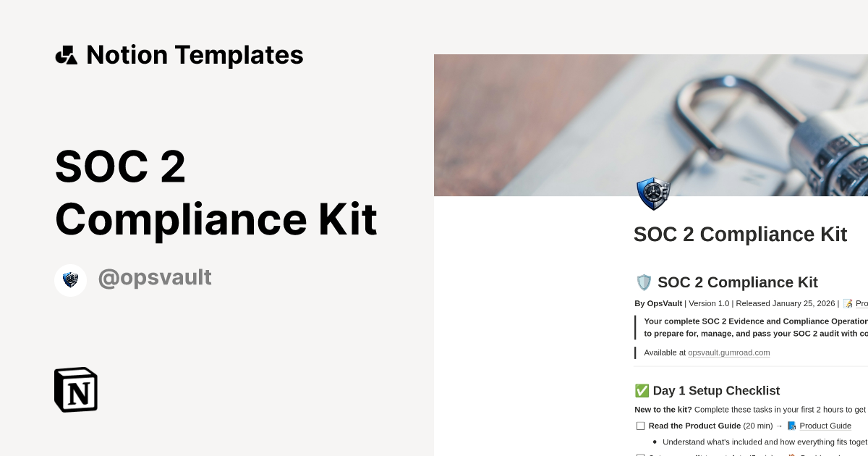868x456 pixels.
Task: Click the bold summary callout block
Action: (x=752, y=327)
